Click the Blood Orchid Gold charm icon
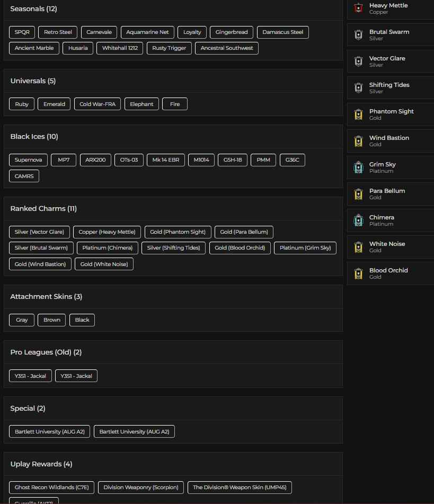 pos(358,273)
